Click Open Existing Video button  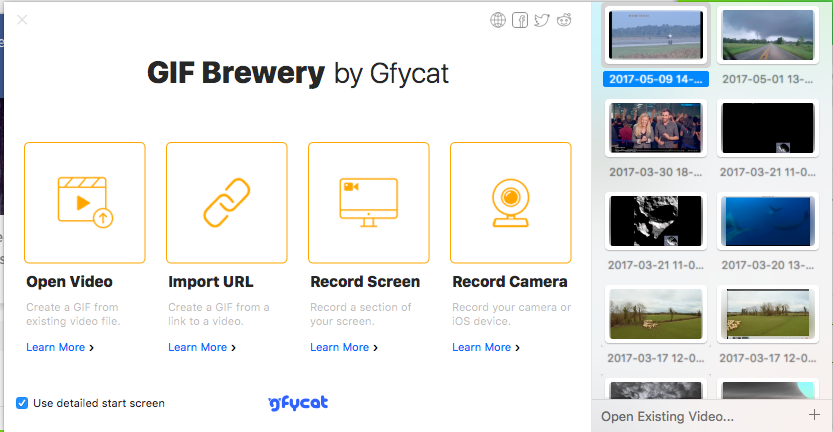point(667,416)
